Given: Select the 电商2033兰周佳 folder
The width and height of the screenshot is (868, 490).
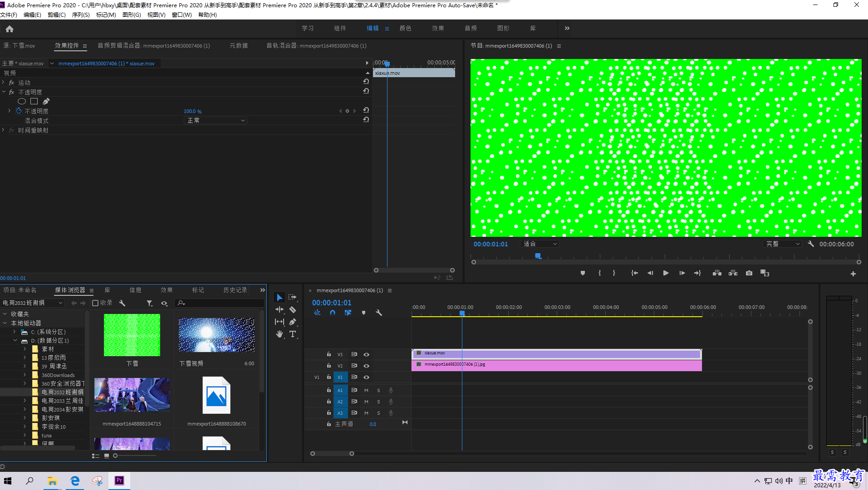Looking at the screenshot, I should coord(63,401).
